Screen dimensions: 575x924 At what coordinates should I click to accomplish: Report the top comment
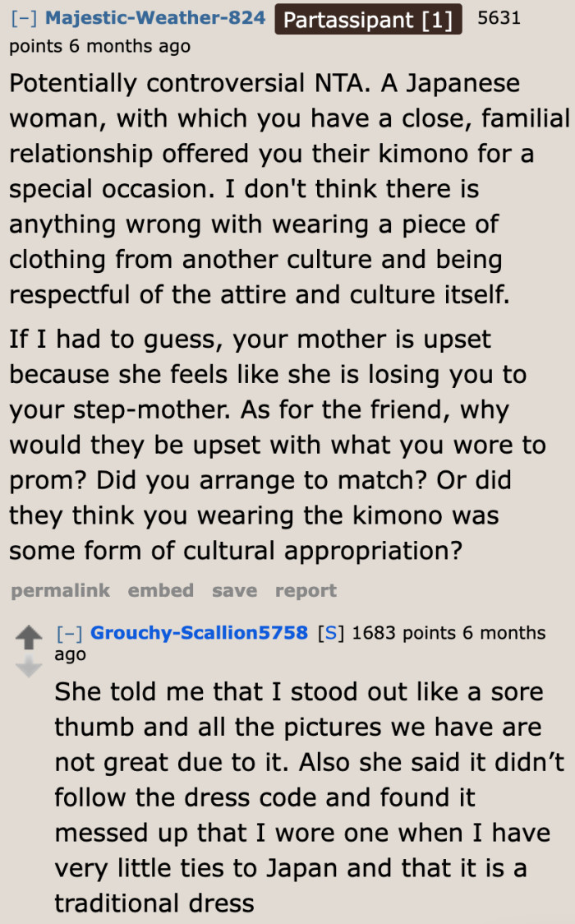306,590
